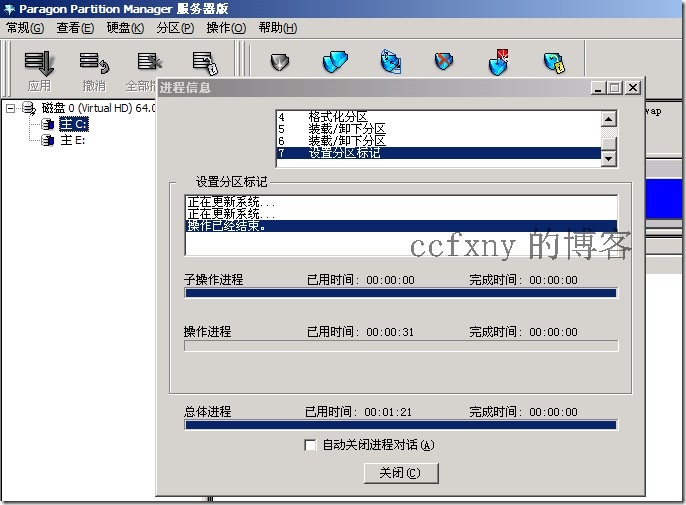Screen dimensions: 686x505
Task: Click the blue partition block in background disk map
Action: tap(663, 198)
